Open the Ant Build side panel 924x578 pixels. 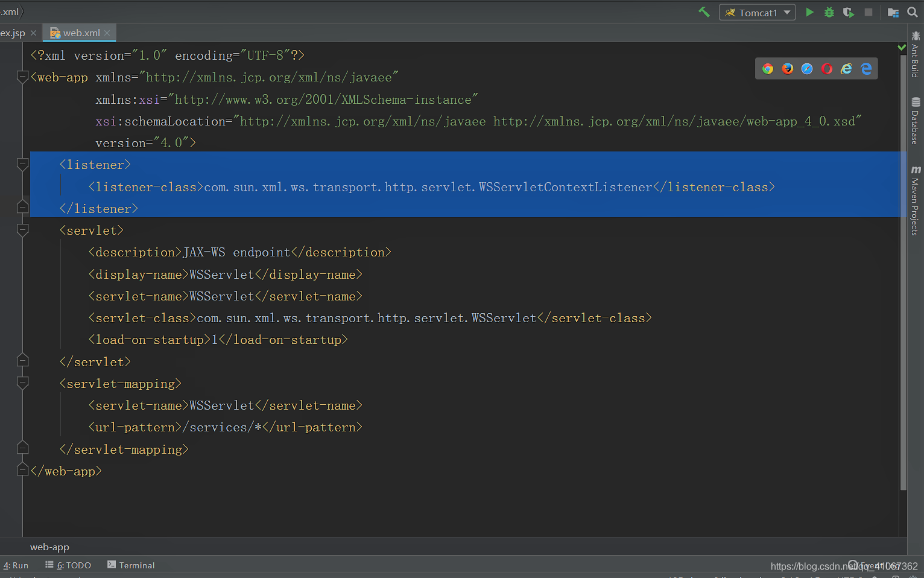[x=915, y=54]
